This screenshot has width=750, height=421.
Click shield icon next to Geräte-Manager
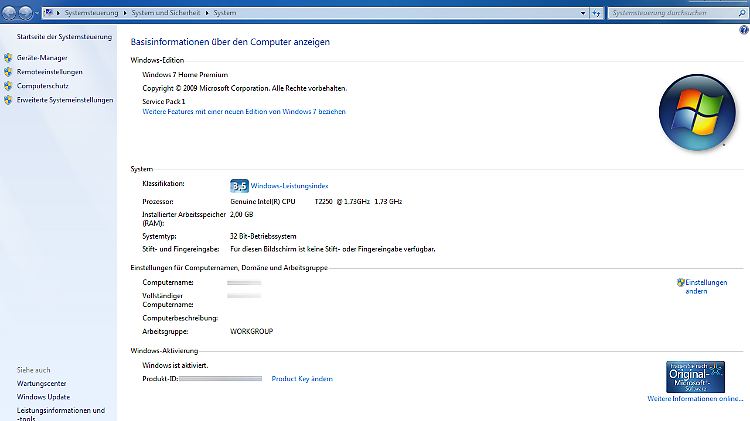(x=8, y=59)
